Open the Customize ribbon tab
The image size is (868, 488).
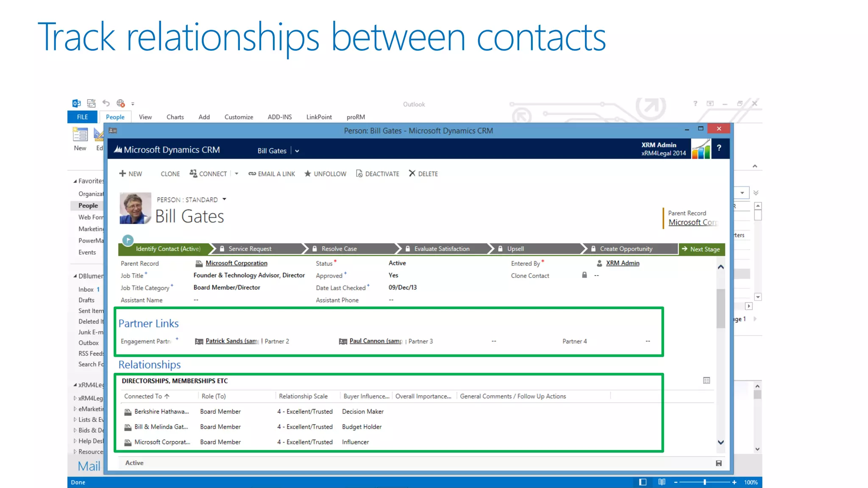pyautogui.click(x=239, y=117)
